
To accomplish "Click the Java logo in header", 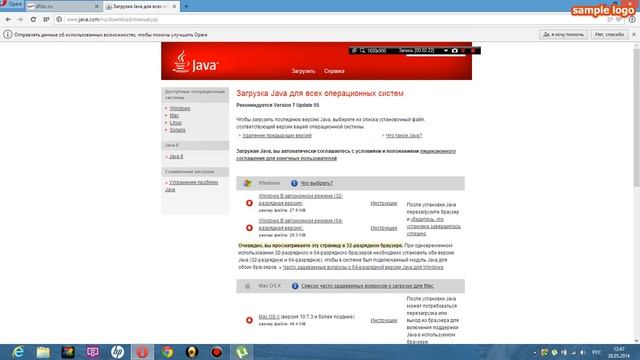I will (x=195, y=62).
